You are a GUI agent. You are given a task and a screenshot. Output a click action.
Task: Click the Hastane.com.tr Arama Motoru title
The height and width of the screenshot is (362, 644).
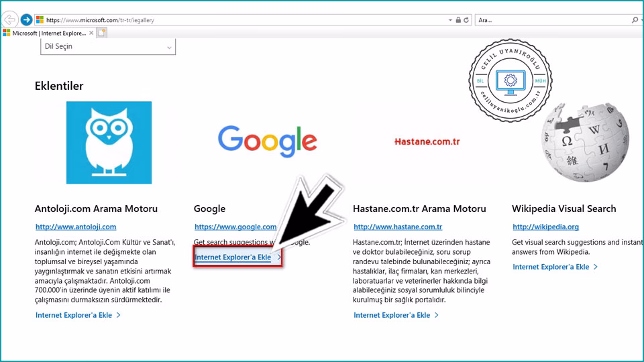(x=419, y=208)
